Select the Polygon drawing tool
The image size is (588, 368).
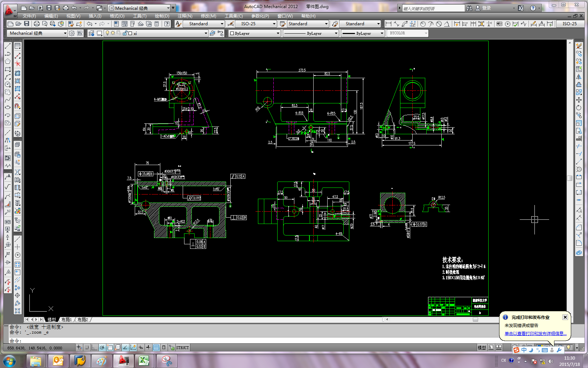click(x=7, y=62)
